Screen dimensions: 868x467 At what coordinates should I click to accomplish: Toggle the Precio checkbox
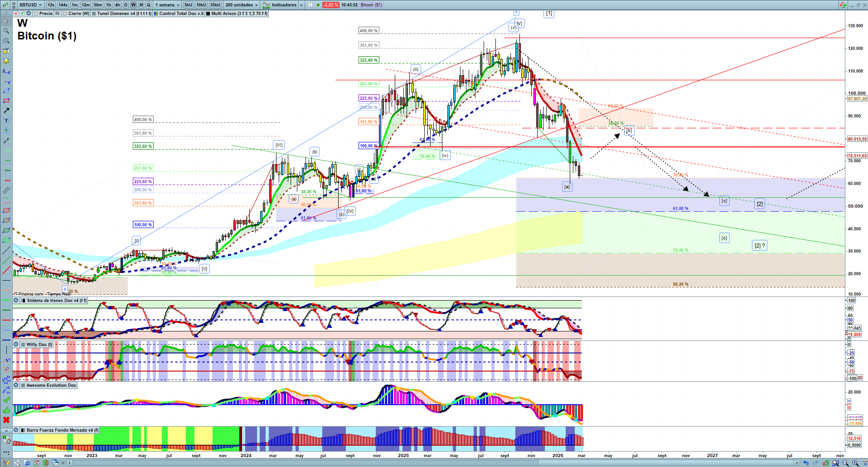click(36, 14)
